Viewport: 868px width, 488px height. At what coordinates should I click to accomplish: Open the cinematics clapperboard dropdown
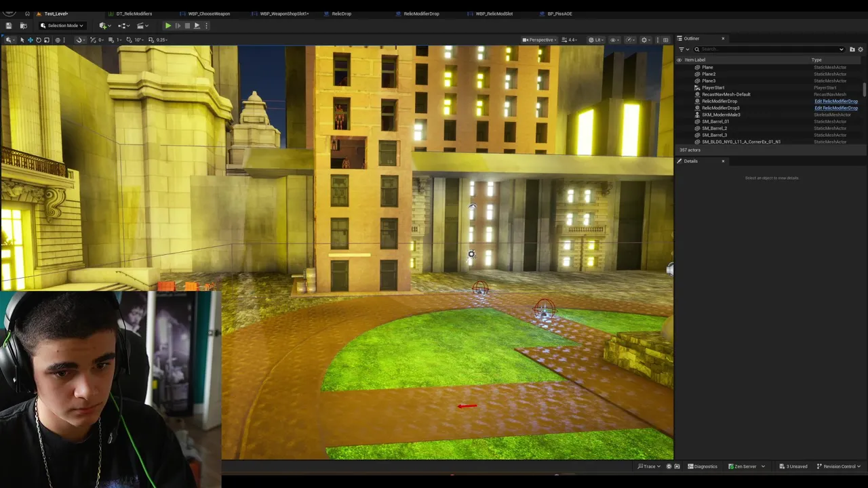pyautogui.click(x=142, y=26)
